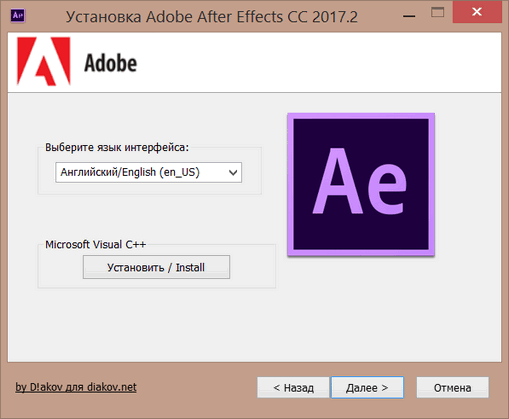Open the interface language dropdown

click(148, 172)
